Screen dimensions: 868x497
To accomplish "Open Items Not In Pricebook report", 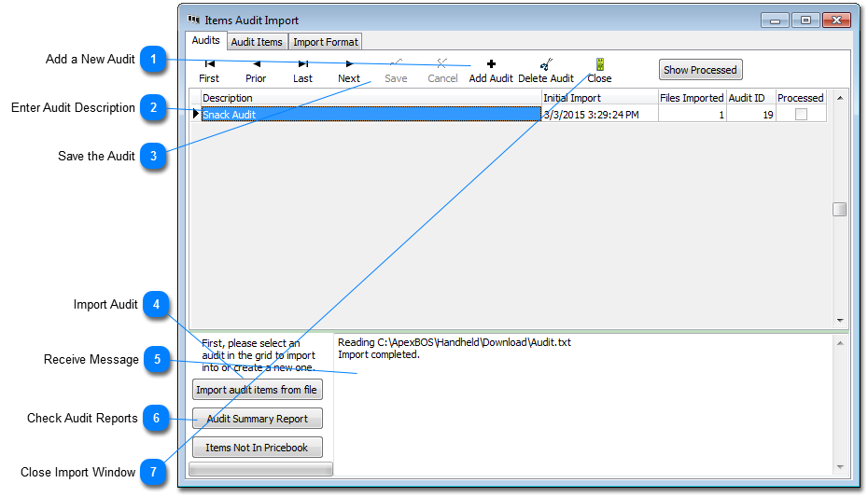I will coord(257,448).
